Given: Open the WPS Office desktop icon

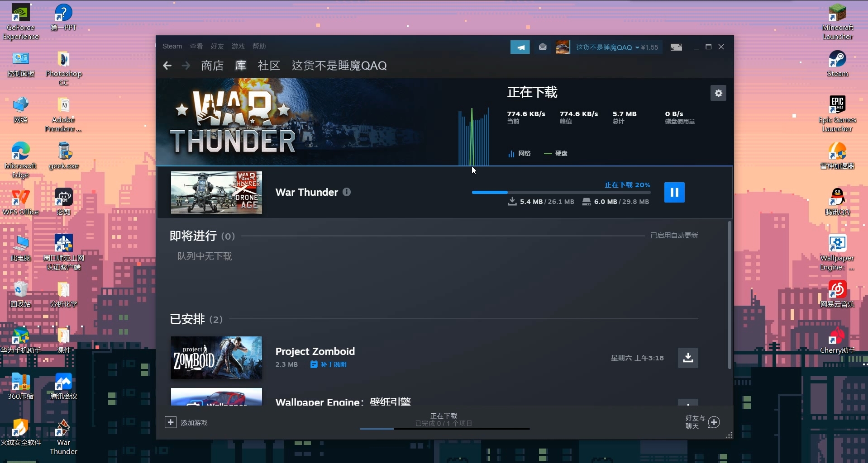Looking at the screenshot, I should (21, 202).
